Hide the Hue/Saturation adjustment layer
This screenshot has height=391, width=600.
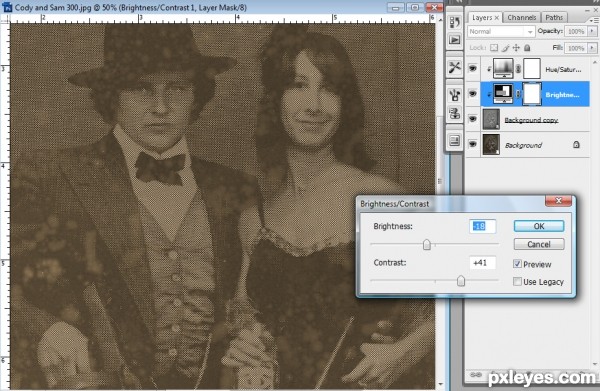(x=473, y=69)
